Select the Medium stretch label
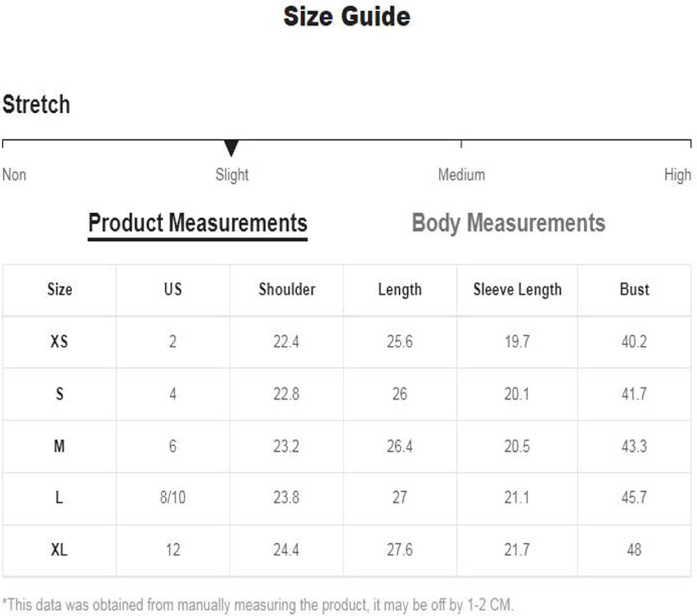 click(461, 175)
